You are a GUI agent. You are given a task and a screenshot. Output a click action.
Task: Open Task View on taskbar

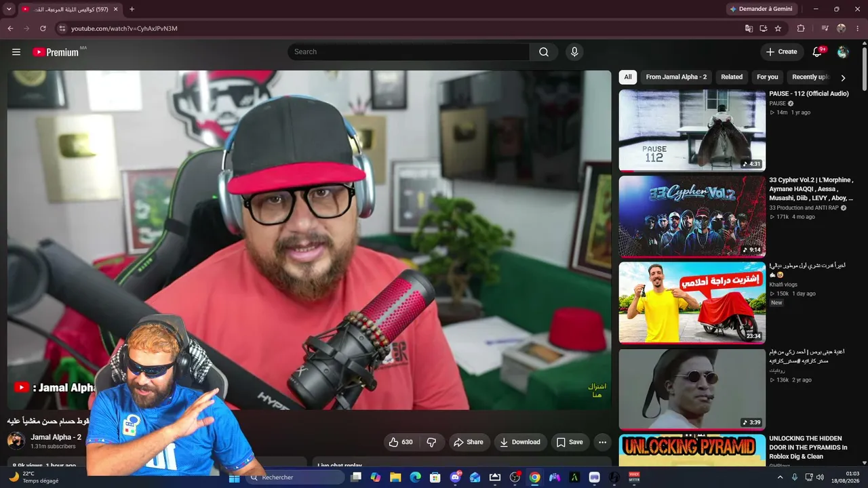pos(355,478)
